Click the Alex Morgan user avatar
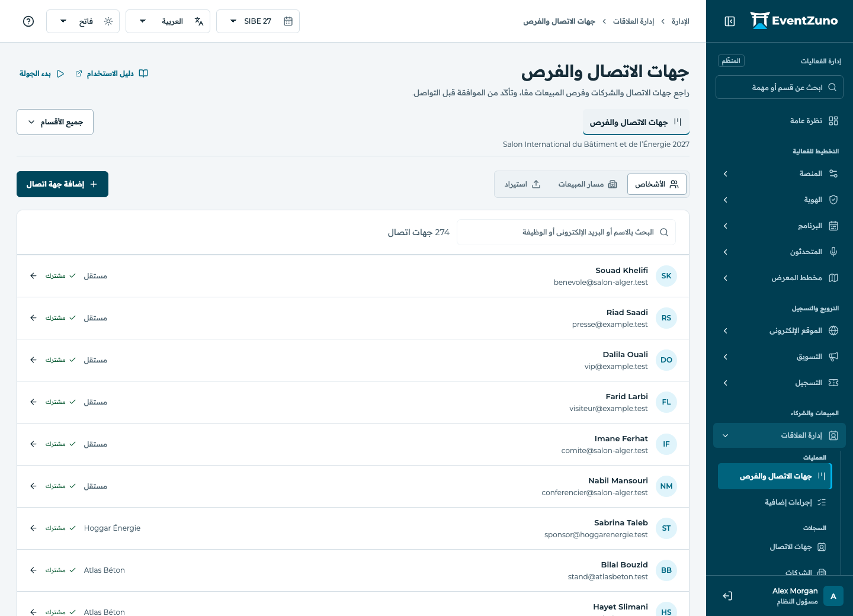Screen dimensions: 853x616 pos(833,596)
